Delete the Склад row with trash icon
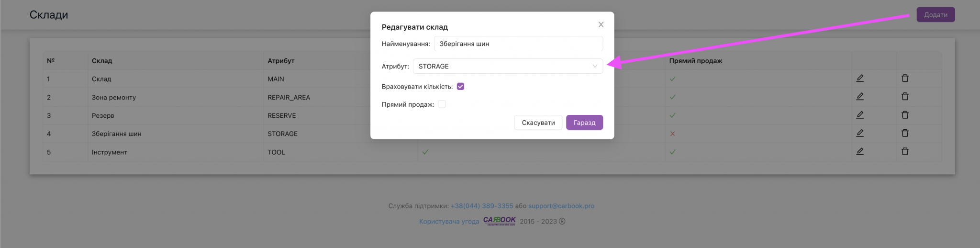 tap(905, 78)
